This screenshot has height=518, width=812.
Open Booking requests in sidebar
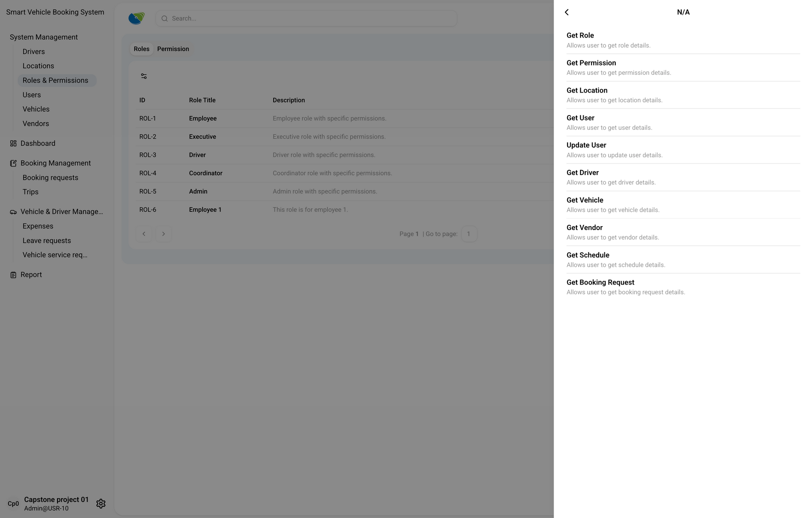[50, 178]
